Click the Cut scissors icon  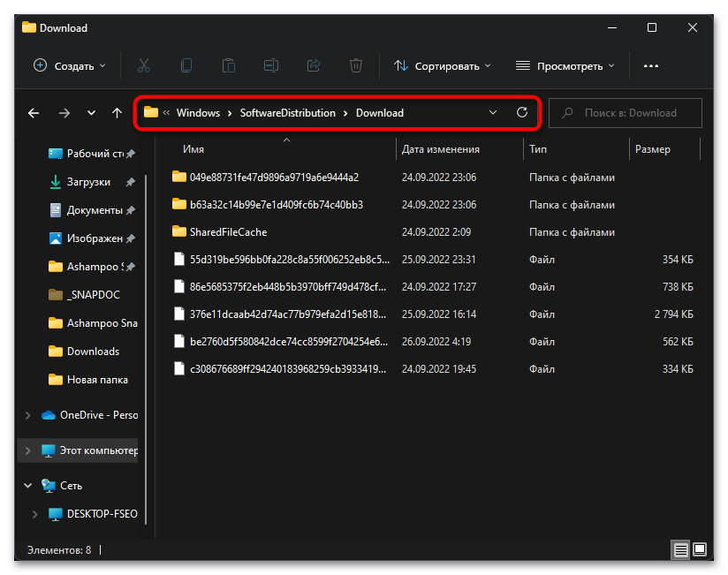click(x=144, y=66)
